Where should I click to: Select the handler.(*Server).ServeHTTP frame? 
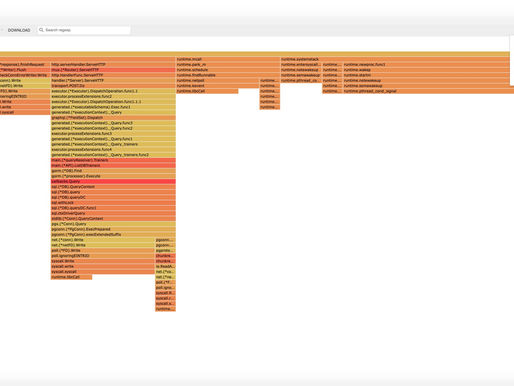coord(113,80)
